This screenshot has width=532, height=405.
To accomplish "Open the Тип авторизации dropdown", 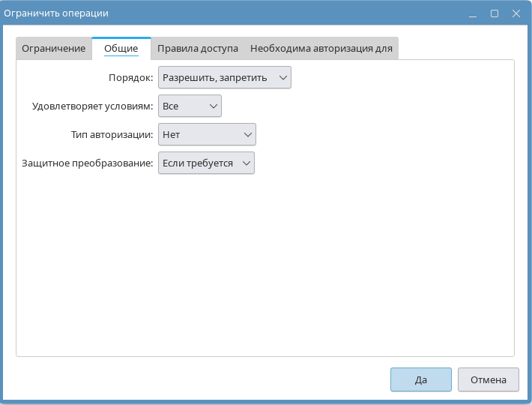I will 207,135.
